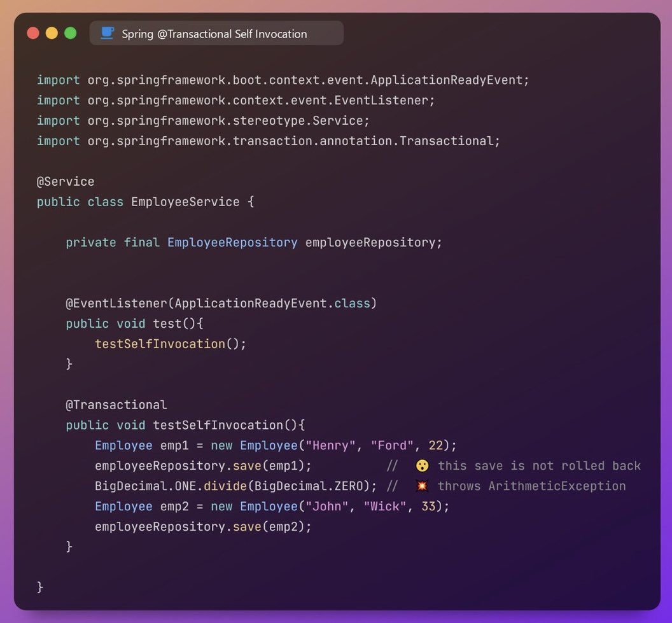Click the EmployeeService class name

185,202
